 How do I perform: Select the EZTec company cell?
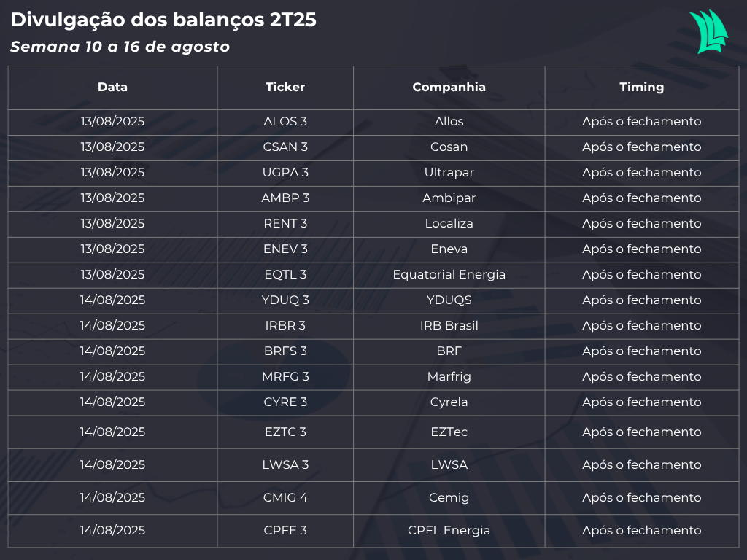[449, 432]
